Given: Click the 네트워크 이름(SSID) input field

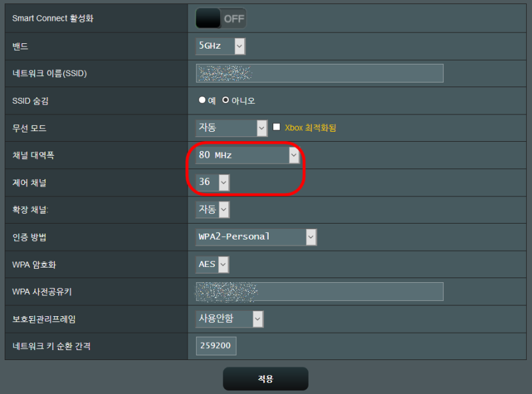Looking at the screenshot, I should [320, 73].
